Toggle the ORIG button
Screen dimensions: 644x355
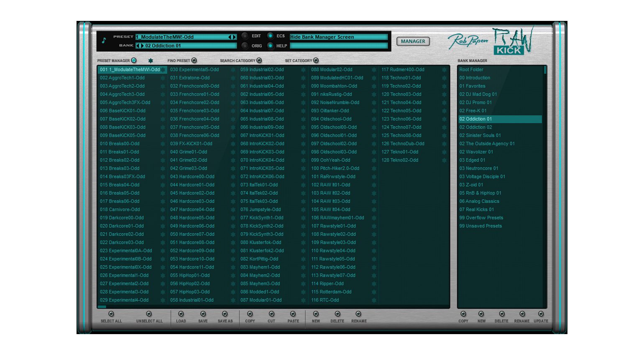[245, 46]
